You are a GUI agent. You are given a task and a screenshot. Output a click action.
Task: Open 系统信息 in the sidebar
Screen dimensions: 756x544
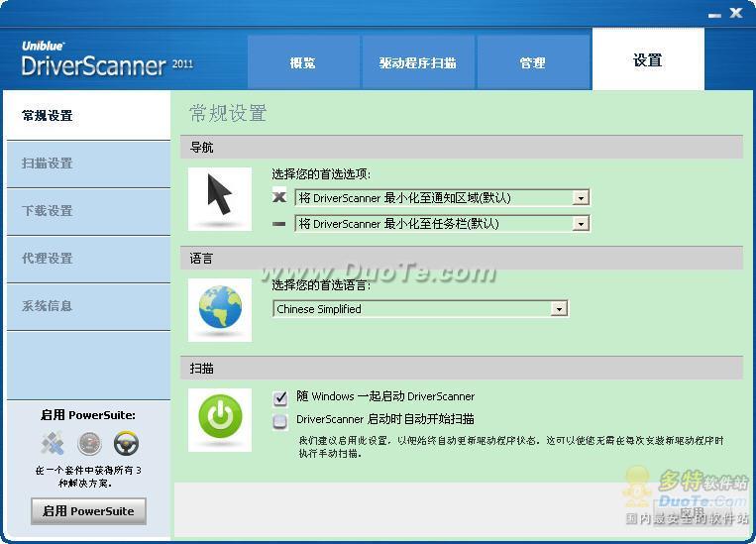coord(89,306)
